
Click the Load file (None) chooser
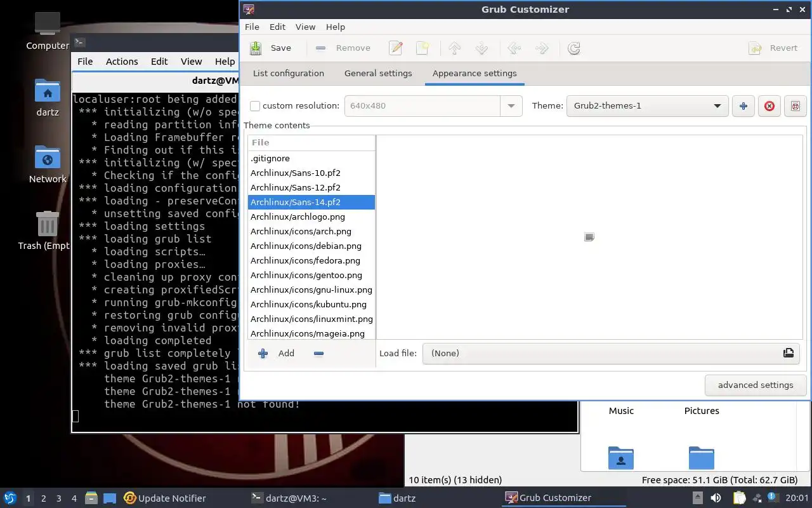[x=611, y=353]
